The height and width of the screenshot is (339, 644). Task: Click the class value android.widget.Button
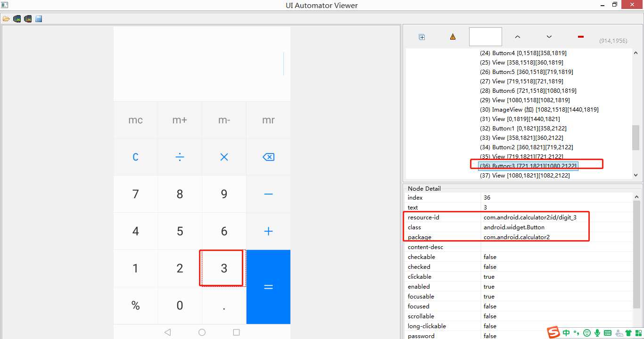(x=514, y=227)
